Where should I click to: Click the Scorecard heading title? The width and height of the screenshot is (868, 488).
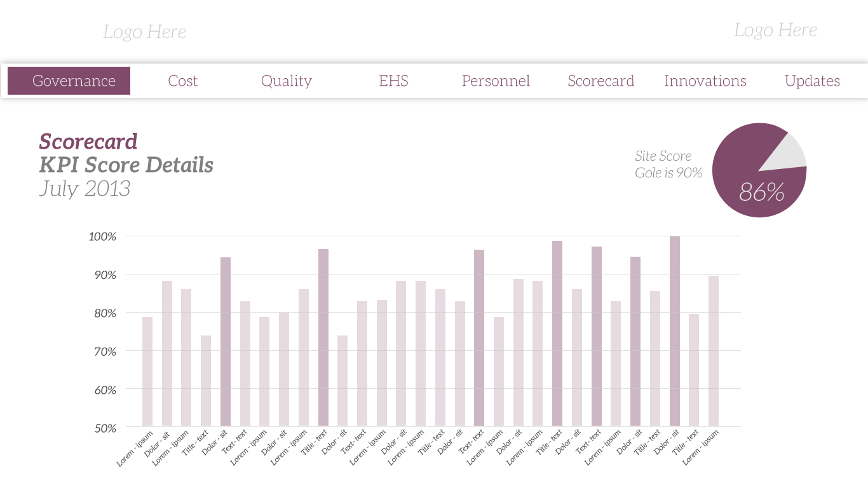[88, 141]
